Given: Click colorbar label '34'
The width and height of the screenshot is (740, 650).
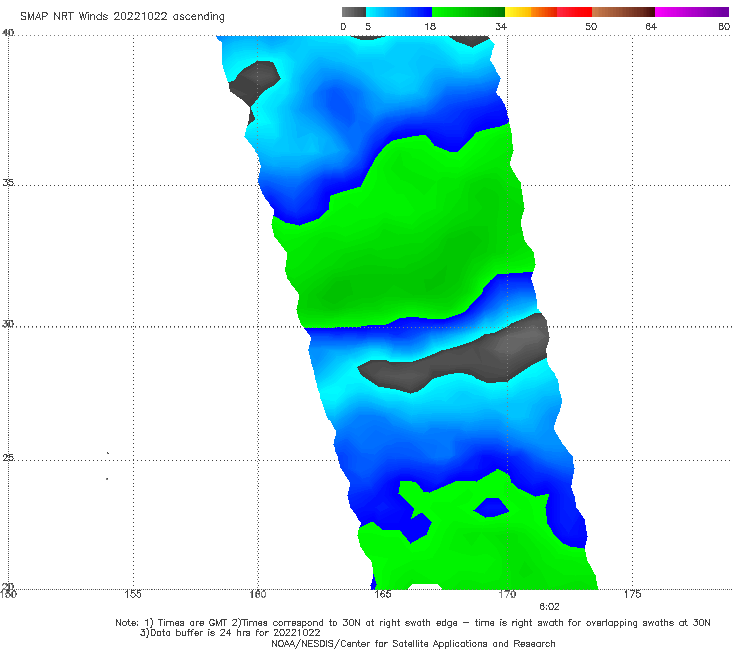Looking at the screenshot, I should [x=501, y=26].
